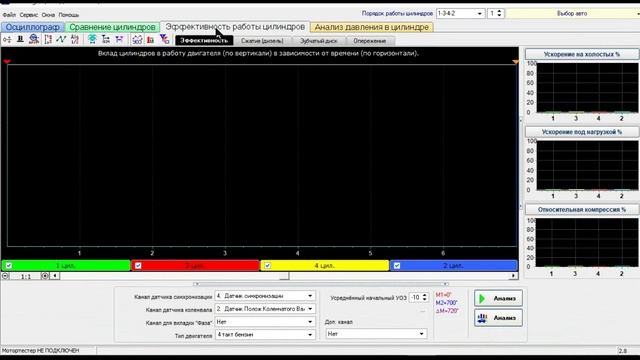Click the purple H-shaped toolbar icon
Viewport: 640px width, 360px height.
click(119, 39)
